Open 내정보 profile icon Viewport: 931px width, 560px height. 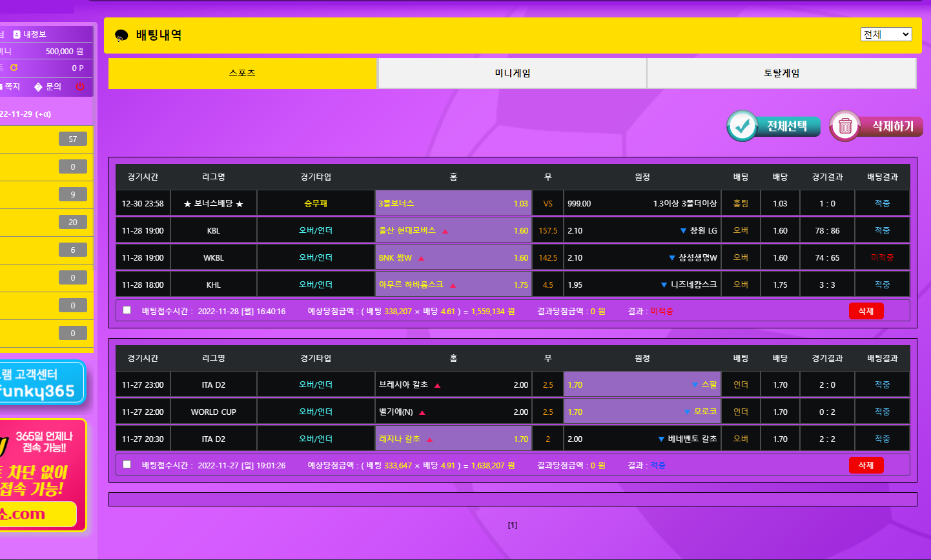click(x=17, y=34)
